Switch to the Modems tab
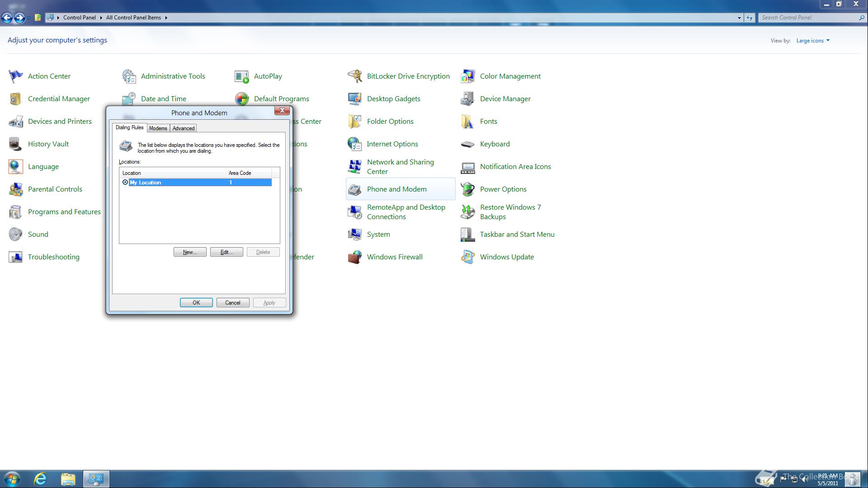The width and height of the screenshot is (868, 488). pos(158,128)
